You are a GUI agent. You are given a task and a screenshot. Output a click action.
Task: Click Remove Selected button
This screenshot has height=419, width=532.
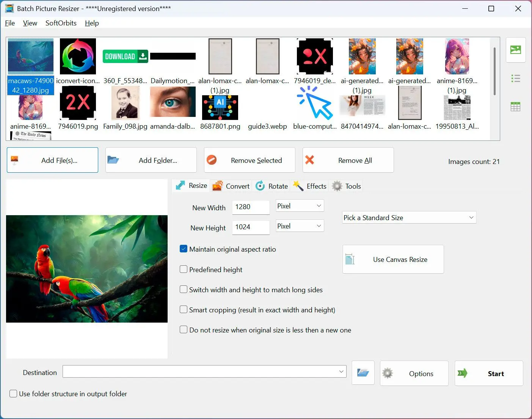pyautogui.click(x=250, y=160)
